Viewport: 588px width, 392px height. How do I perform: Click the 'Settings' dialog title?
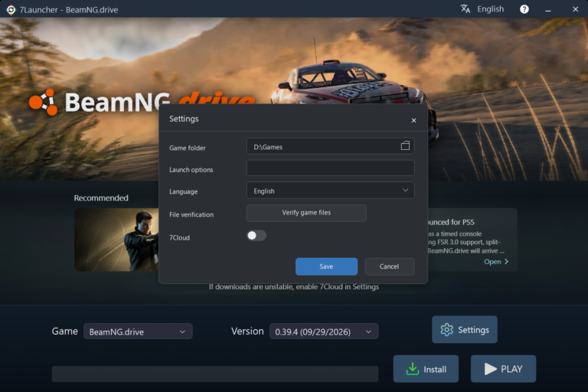pyautogui.click(x=184, y=119)
